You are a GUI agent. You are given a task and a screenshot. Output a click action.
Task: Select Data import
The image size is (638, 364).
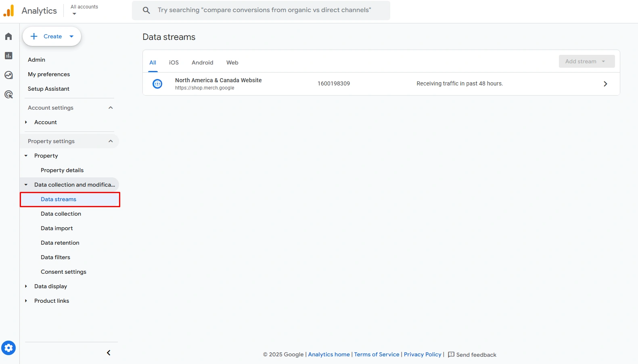[x=57, y=228]
